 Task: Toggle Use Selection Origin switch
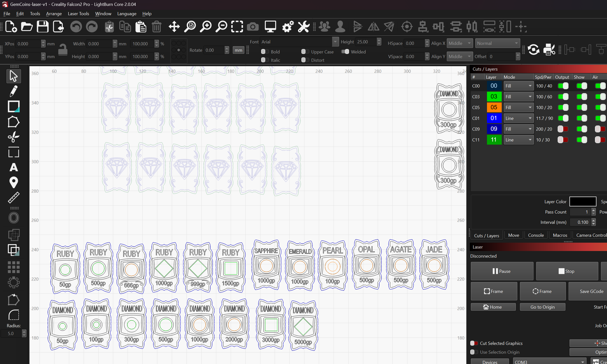(x=474, y=352)
